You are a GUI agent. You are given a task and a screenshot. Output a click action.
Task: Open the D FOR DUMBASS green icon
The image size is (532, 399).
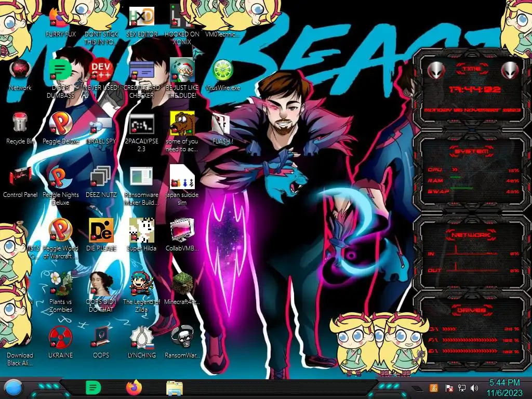click(60, 79)
